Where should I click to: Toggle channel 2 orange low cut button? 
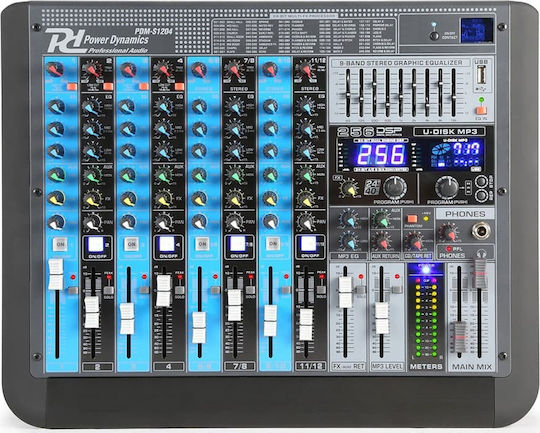pyautogui.click(x=108, y=86)
